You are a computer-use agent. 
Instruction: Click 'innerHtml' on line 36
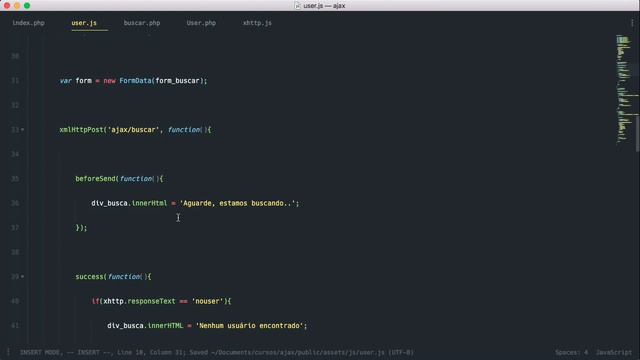[149, 203]
